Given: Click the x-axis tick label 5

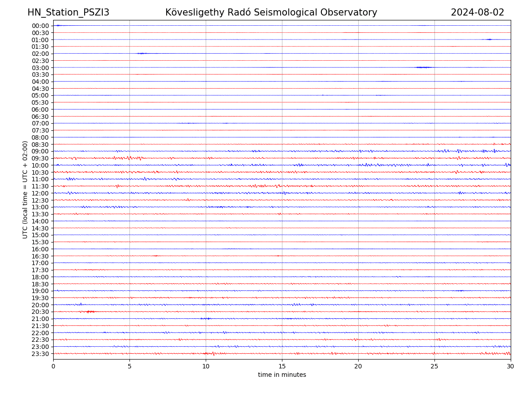Looking at the screenshot, I should point(129,367).
